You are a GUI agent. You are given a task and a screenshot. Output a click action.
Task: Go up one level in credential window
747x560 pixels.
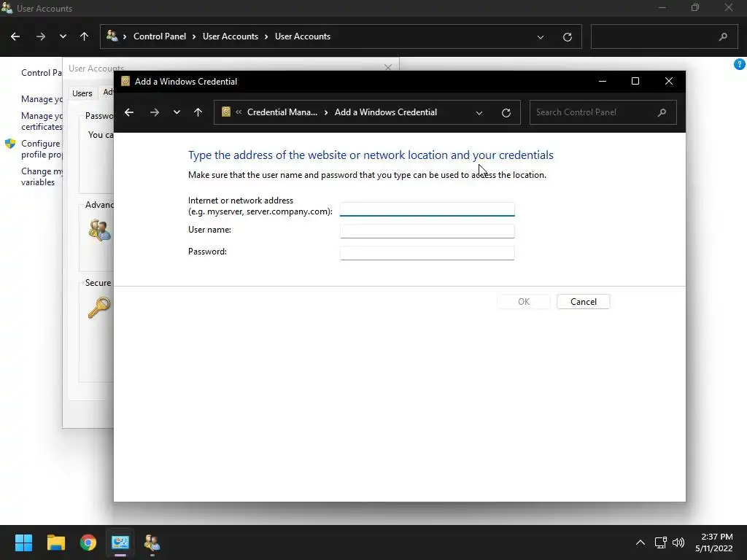[x=198, y=112]
